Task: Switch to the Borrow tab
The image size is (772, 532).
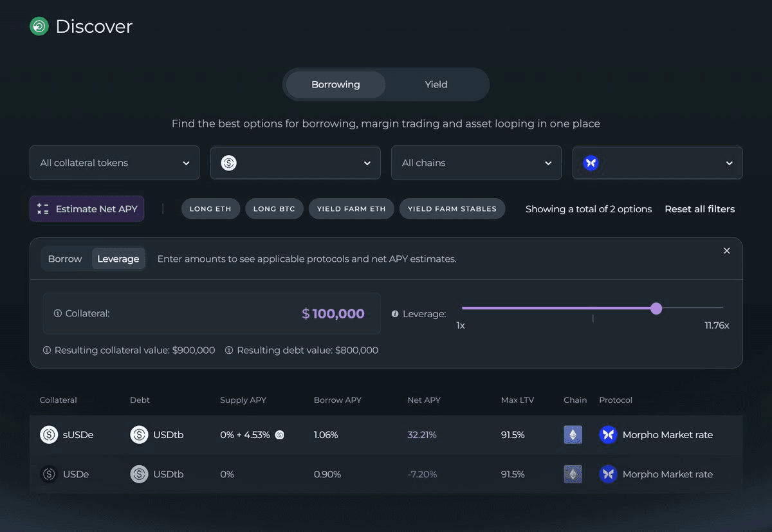Action: (65, 259)
